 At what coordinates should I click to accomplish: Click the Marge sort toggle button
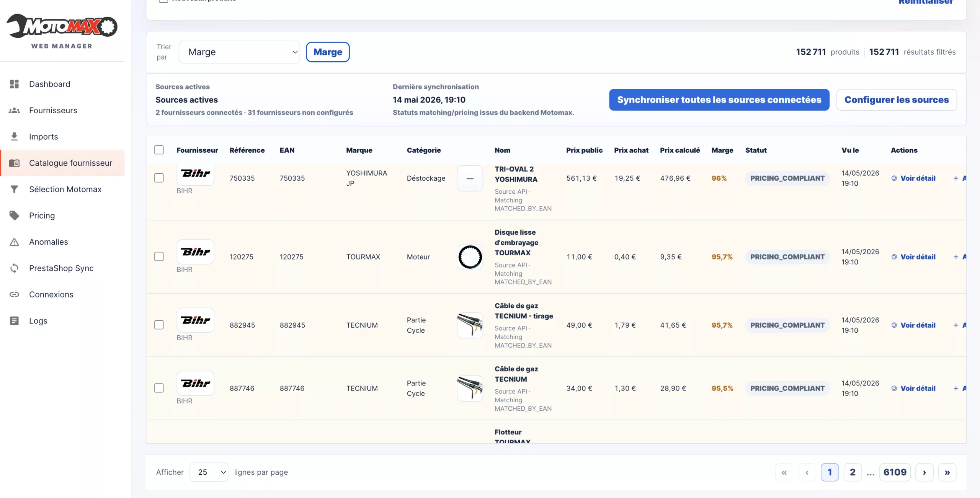pos(328,52)
